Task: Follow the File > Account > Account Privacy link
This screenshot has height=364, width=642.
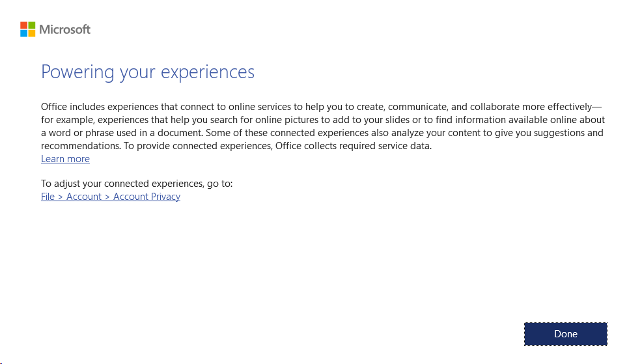Action: (x=111, y=197)
